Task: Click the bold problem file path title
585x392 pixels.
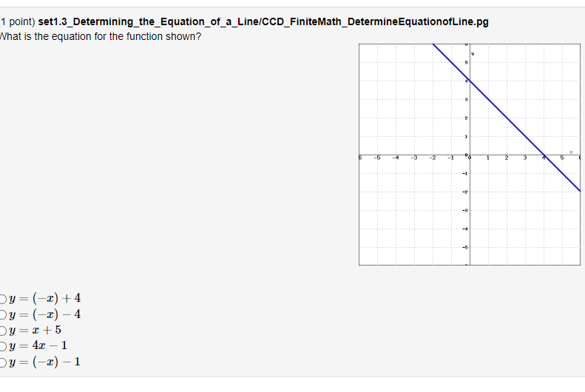Action: [x=263, y=21]
